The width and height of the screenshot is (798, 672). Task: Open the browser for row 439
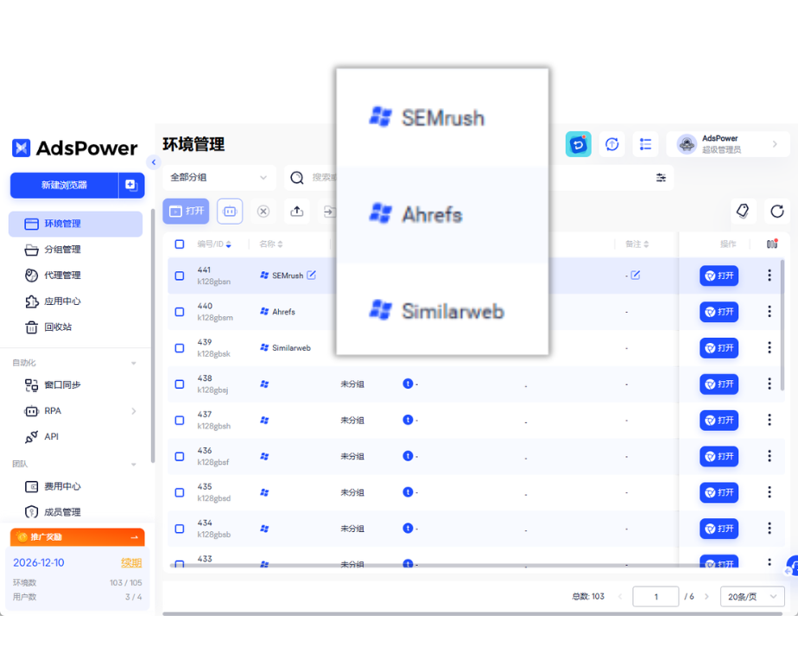click(719, 348)
